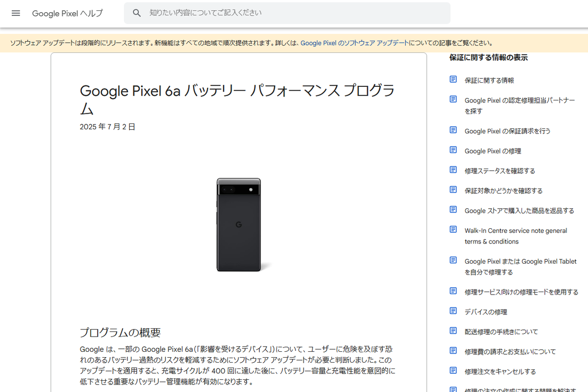Click article icon beside Walk-In Centre service note
This screenshot has height=392, width=588.
click(x=453, y=229)
